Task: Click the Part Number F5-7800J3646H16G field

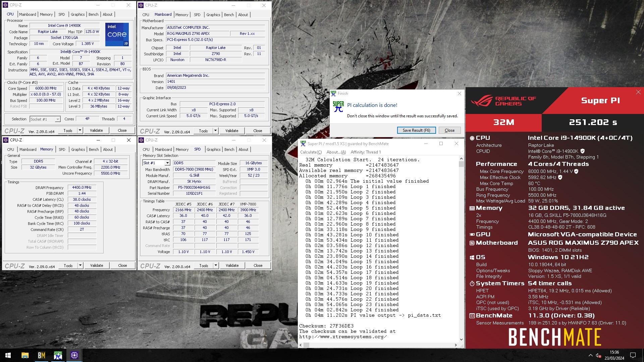Action: pyautogui.click(x=194, y=187)
